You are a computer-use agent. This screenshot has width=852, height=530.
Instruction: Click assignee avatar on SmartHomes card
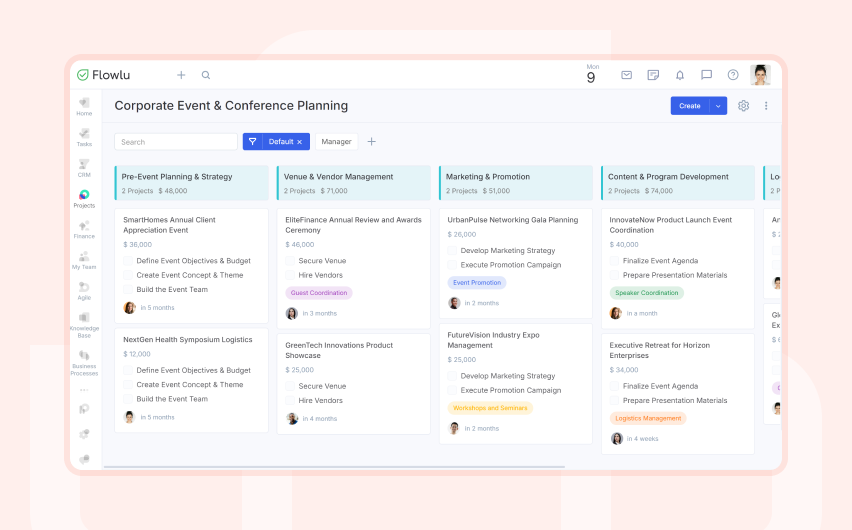coord(130,308)
